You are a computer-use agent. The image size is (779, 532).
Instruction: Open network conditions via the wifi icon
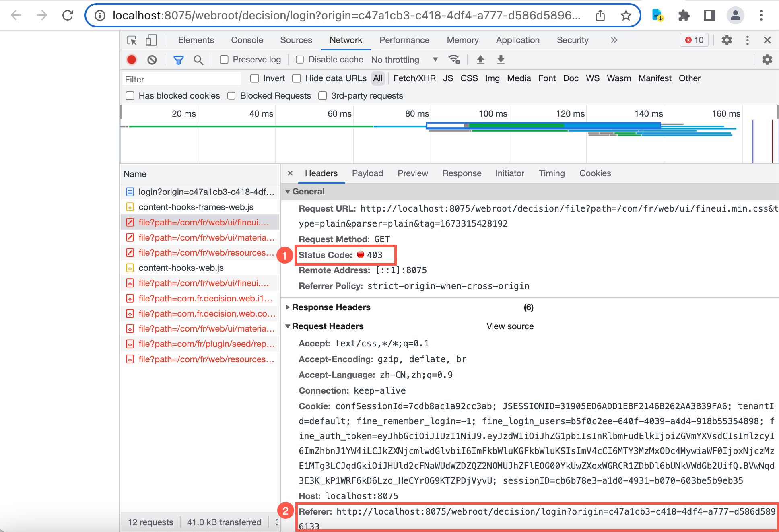tap(455, 60)
